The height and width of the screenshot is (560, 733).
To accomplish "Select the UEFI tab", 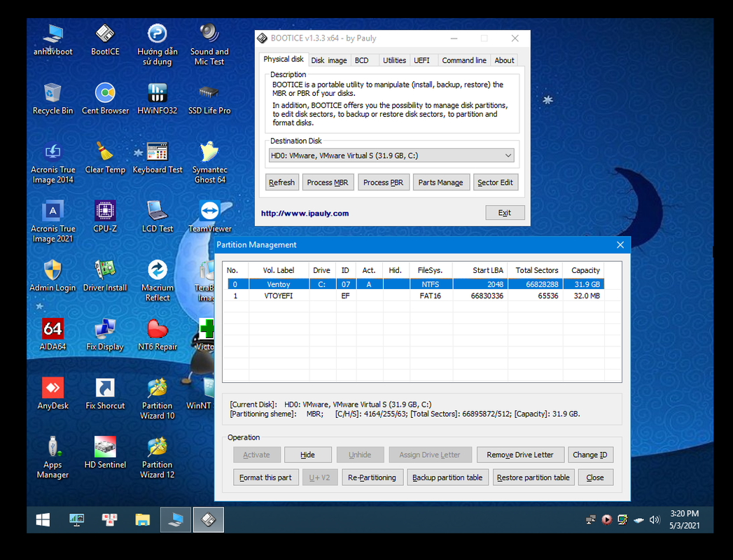I will 421,60.
